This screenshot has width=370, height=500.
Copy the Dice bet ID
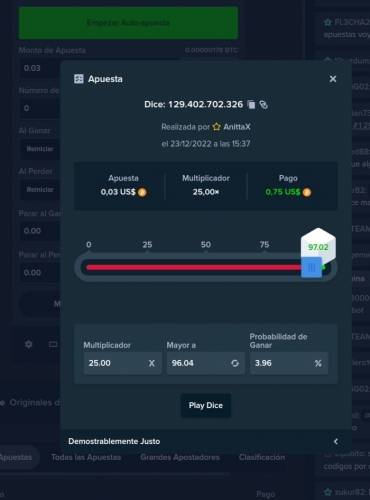point(251,105)
